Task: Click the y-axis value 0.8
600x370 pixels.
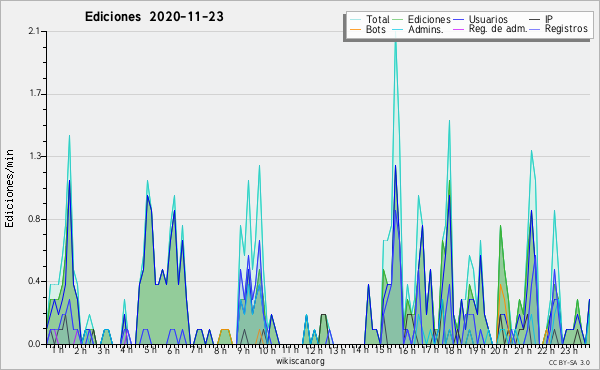Action: pyautogui.click(x=34, y=219)
